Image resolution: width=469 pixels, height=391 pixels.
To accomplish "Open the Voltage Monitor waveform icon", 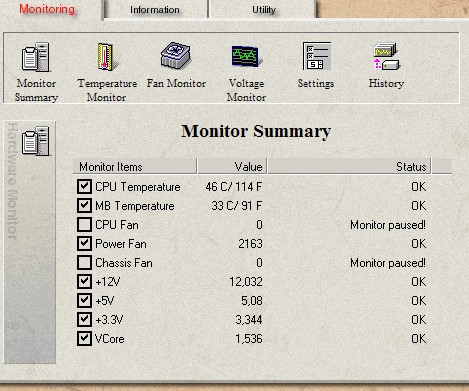I will (246, 56).
